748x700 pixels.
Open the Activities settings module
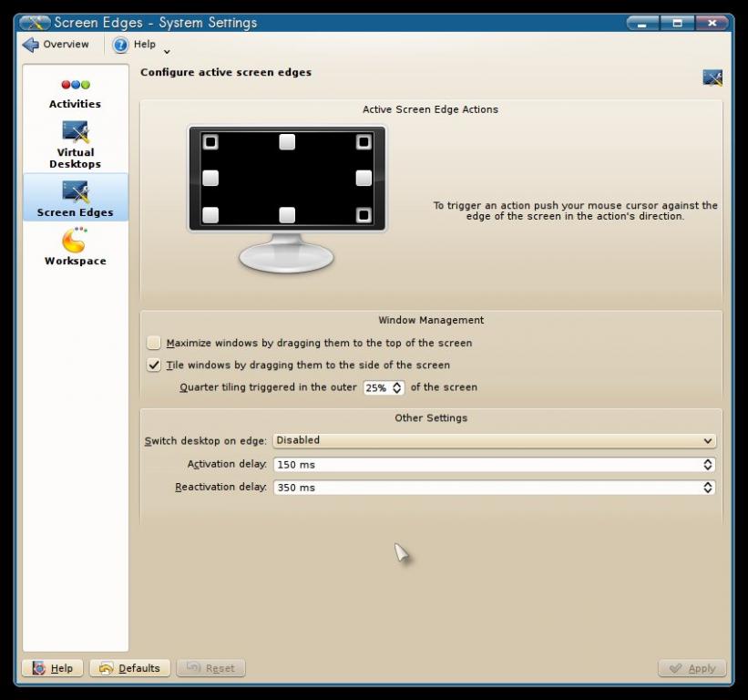[75, 93]
